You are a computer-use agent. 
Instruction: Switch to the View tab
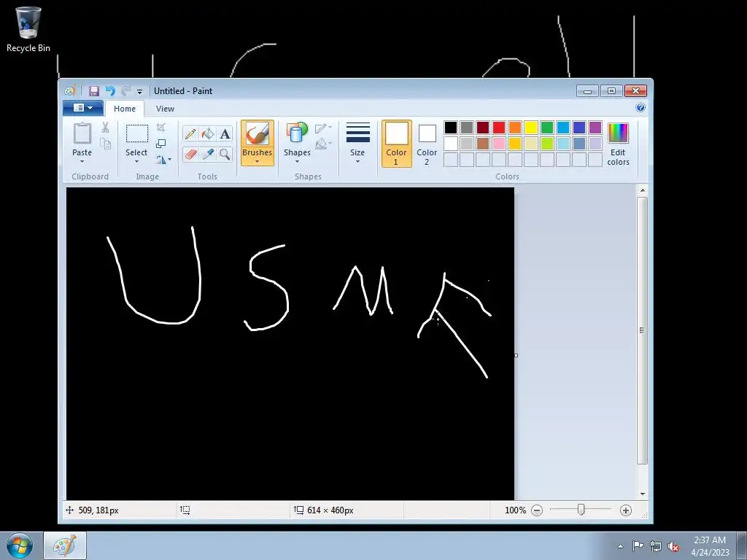pyautogui.click(x=166, y=109)
